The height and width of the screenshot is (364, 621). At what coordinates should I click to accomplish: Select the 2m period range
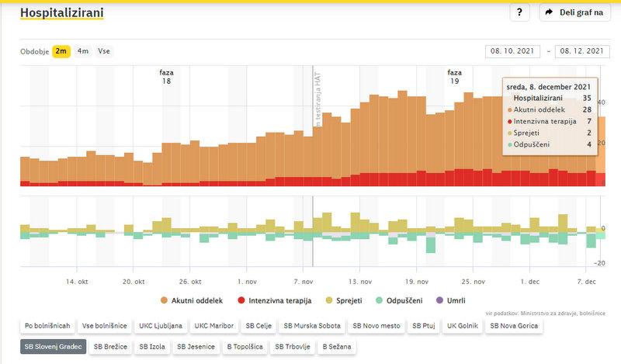coord(61,51)
